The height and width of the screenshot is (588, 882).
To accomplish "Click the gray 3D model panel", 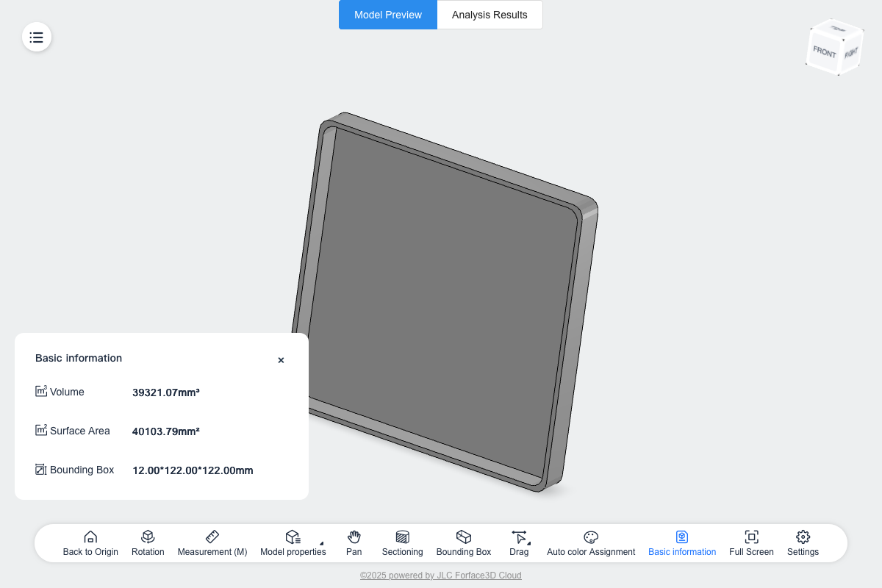I will (448, 294).
